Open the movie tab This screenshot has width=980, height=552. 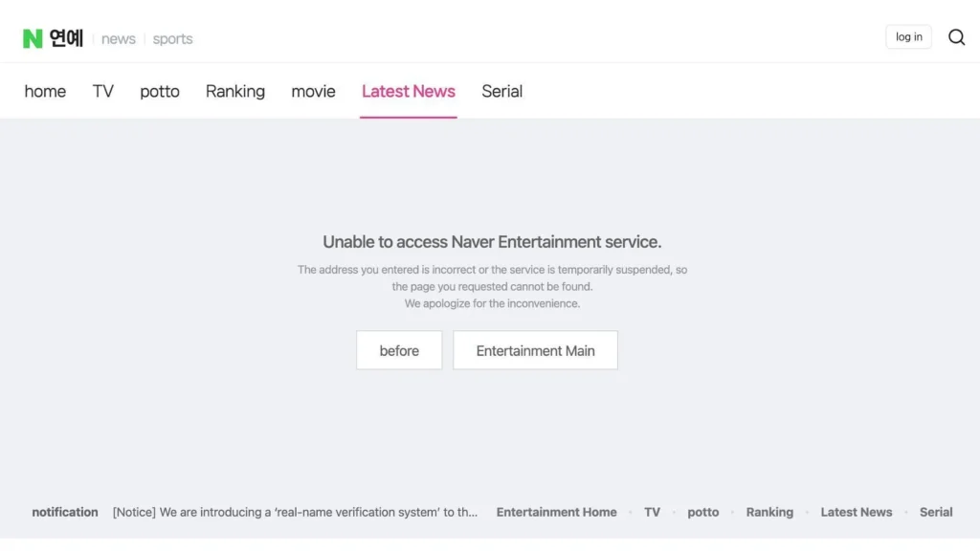(313, 91)
